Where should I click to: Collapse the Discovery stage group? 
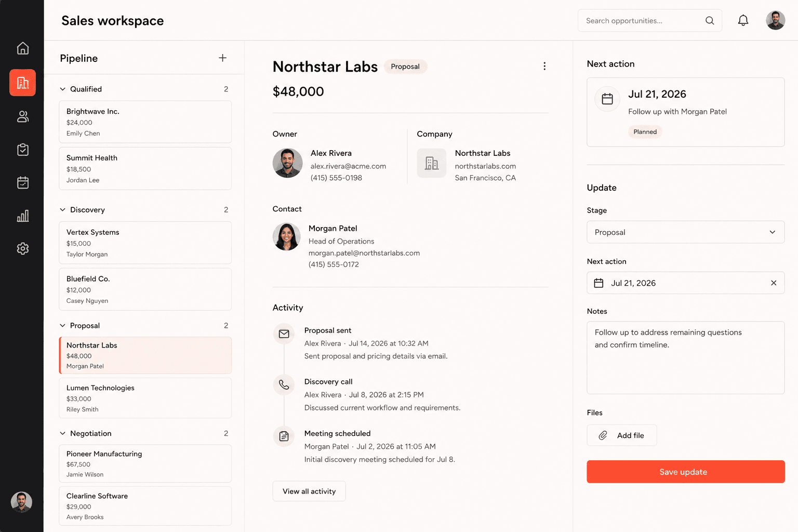click(x=63, y=210)
